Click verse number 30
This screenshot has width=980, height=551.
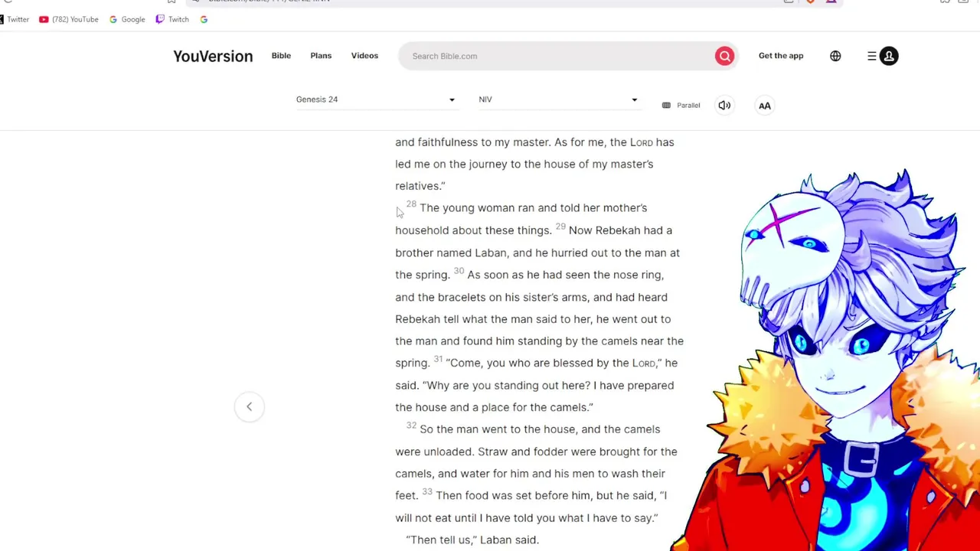pos(459,271)
